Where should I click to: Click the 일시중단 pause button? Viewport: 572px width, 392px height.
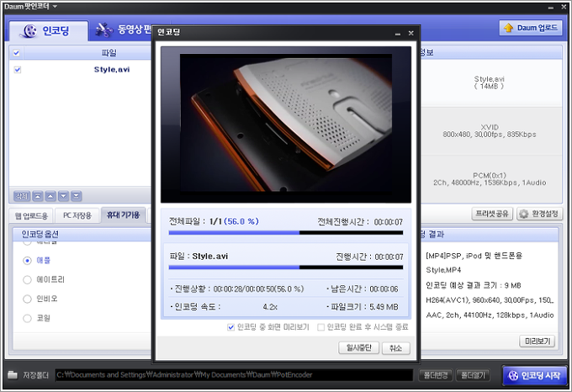[x=359, y=348]
